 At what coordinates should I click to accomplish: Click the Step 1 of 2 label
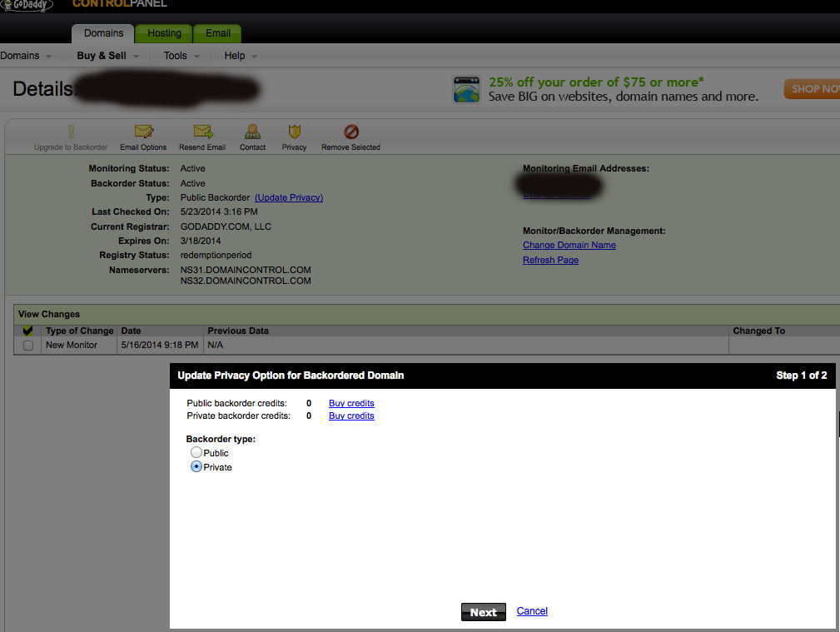(802, 376)
